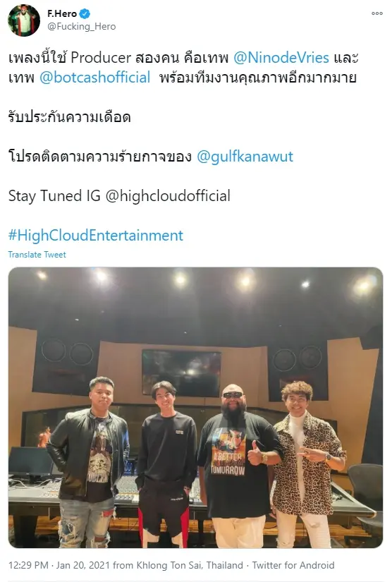392x582 pixels.
Task: Click the Khlong Ton Sai, Thailand location
Action: (x=190, y=565)
